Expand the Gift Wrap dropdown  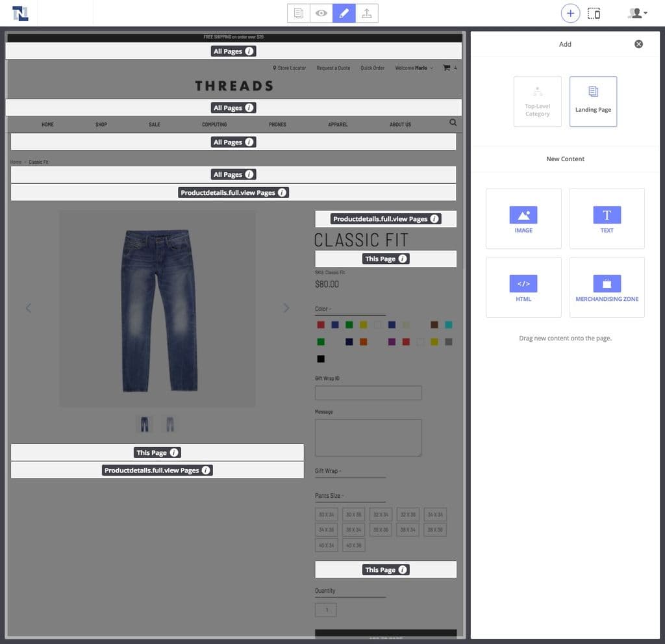click(x=350, y=471)
